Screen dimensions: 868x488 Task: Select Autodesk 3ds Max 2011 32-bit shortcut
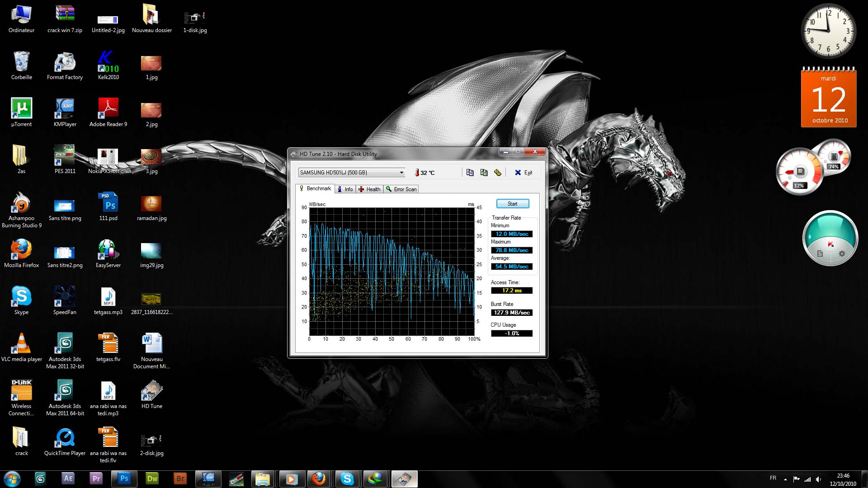click(65, 351)
